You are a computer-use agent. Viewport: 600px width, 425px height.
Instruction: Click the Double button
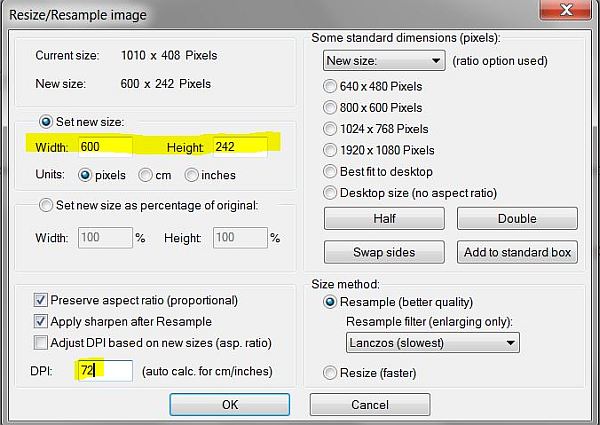click(517, 218)
